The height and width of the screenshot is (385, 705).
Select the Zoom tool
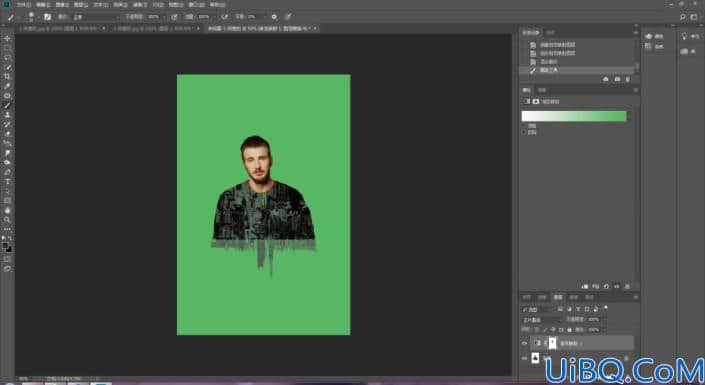click(x=7, y=219)
